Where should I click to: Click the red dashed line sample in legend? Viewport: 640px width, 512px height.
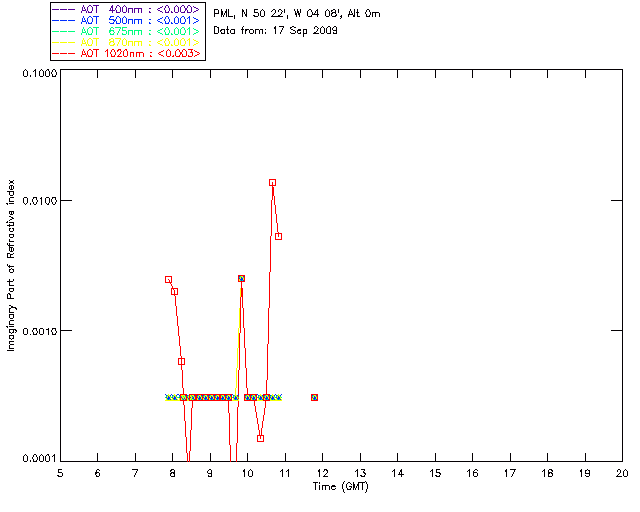coord(64,53)
